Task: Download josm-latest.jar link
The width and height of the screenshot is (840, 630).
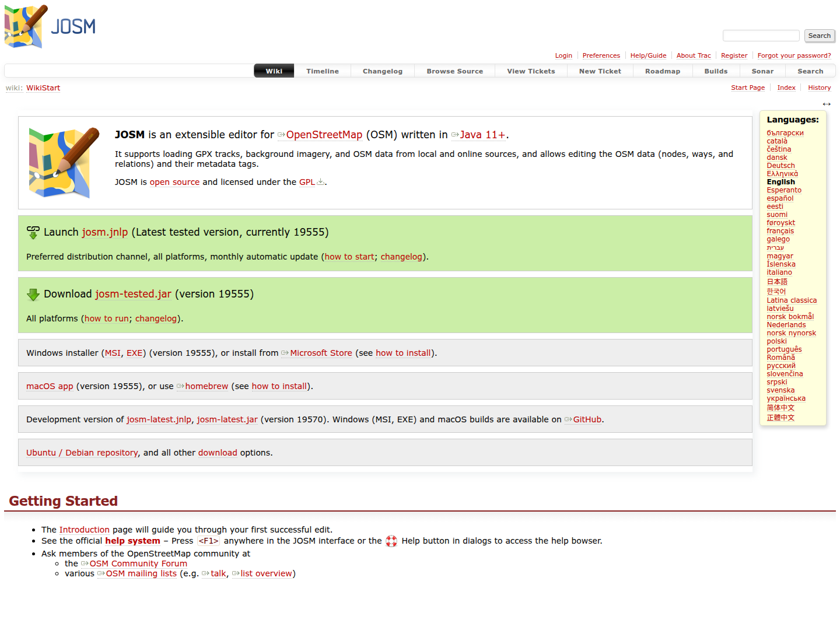Action: 227,419
